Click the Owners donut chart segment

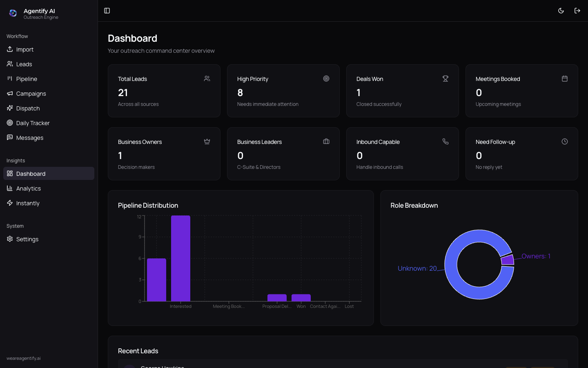pos(508,260)
